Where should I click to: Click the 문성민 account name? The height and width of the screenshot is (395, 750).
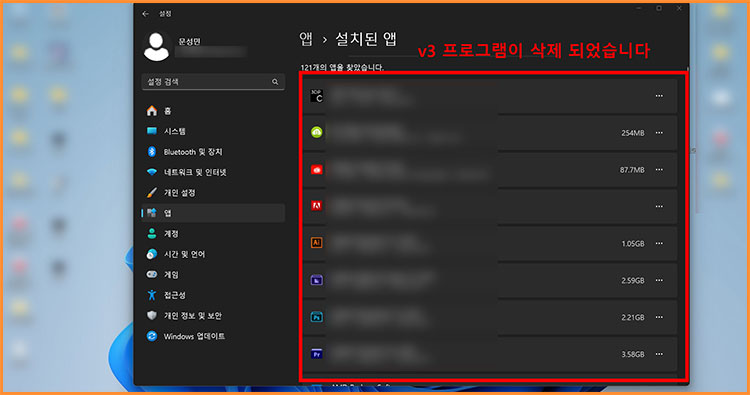point(189,42)
